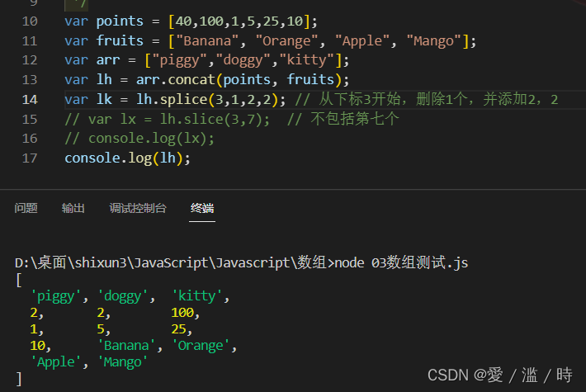Click 'piggy' in the terminal output
586x392 pixels.
tap(55, 296)
